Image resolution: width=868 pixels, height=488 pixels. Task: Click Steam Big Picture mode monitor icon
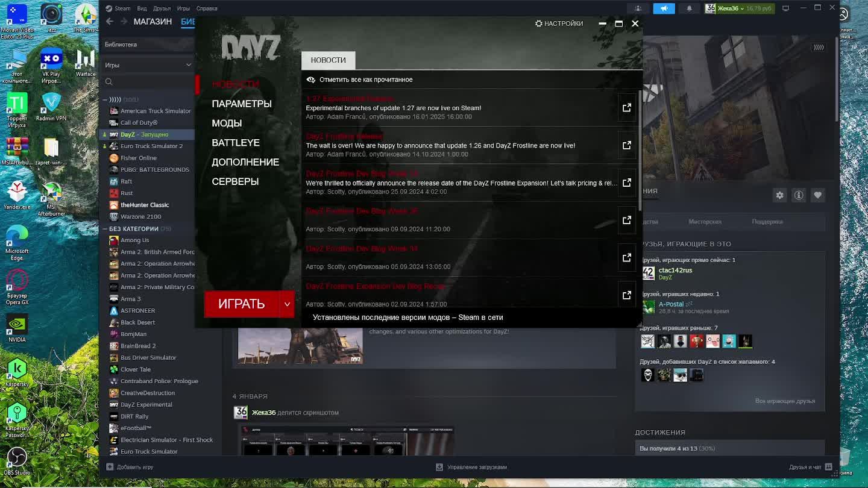785,8
